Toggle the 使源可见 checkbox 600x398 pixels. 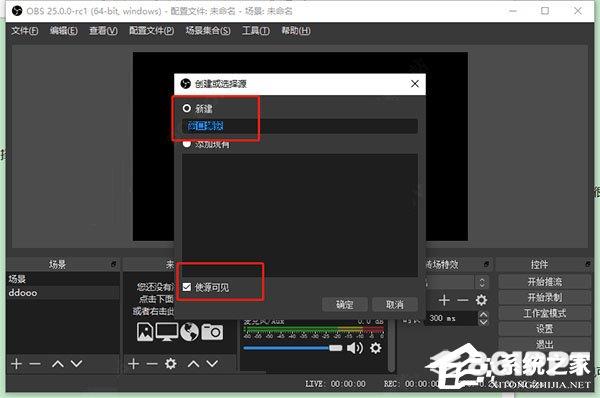[x=187, y=287]
